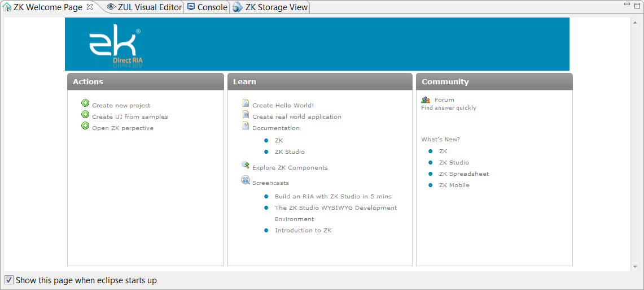This screenshot has height=290, width=644.
Task: Open the ZK Storage View tab
Action: point(270,7)
